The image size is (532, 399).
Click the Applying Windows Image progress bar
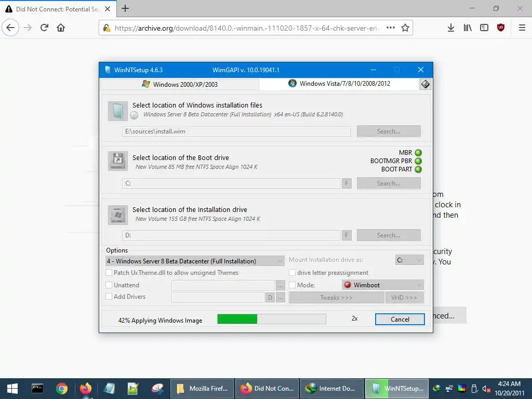(x=272, y=319)
